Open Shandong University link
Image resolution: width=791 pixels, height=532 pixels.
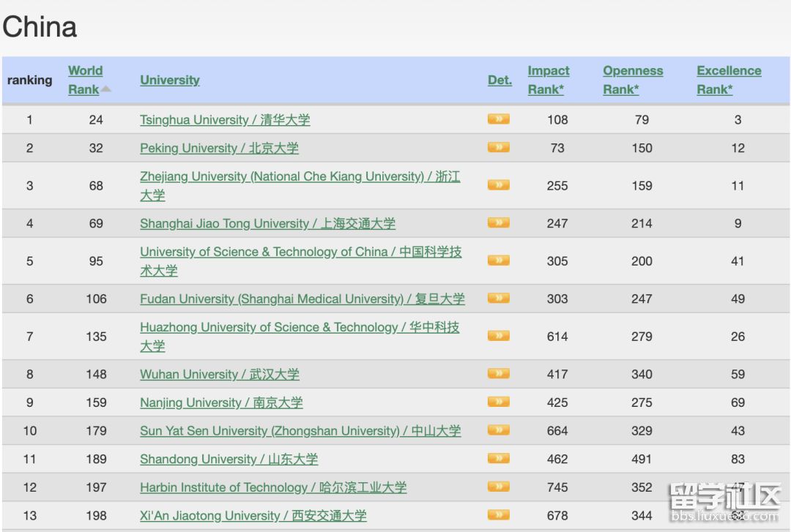tap(229, 459)
